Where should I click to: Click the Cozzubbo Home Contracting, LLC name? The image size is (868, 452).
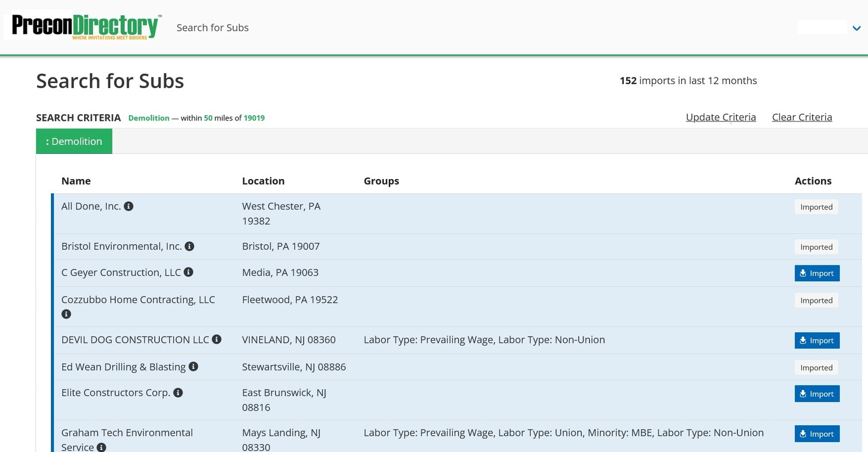click(x=138, y=299)
